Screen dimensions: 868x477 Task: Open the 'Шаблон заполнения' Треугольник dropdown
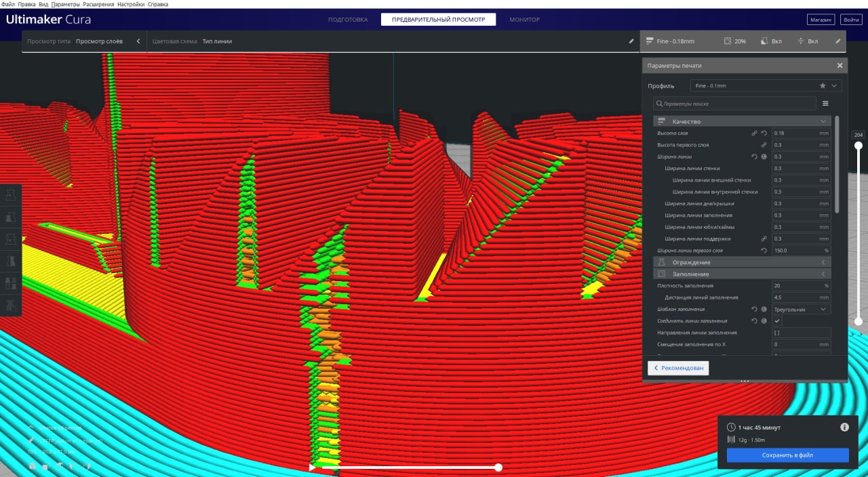point(802,309)
